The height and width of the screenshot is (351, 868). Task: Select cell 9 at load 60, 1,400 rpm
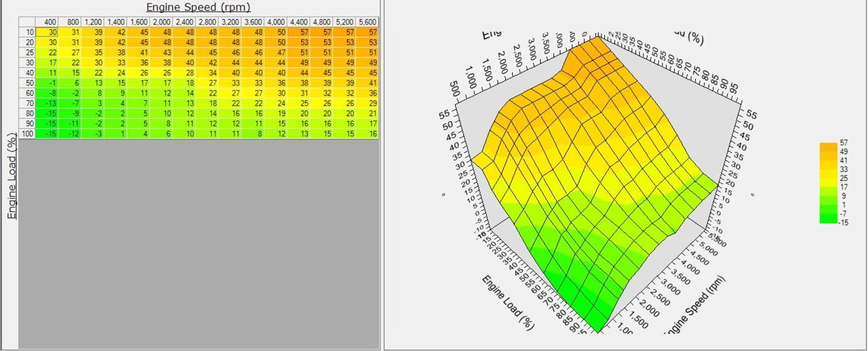116,93
